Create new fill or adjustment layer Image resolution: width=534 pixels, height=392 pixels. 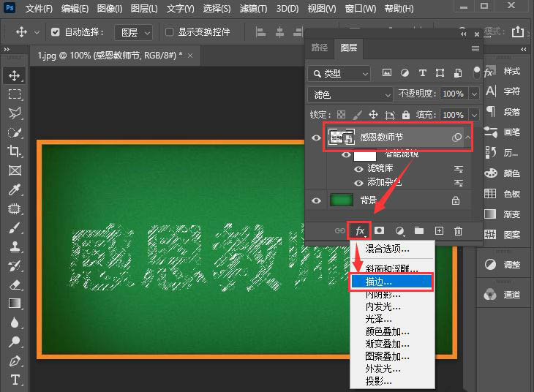[399, 231]
